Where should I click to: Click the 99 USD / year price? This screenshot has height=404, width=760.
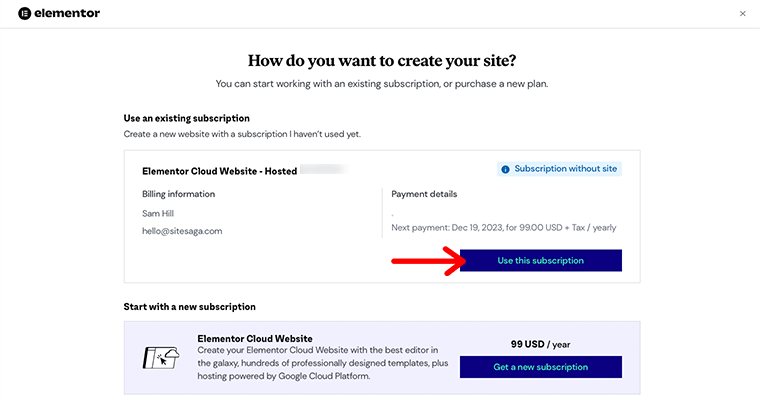coord(540,344)
